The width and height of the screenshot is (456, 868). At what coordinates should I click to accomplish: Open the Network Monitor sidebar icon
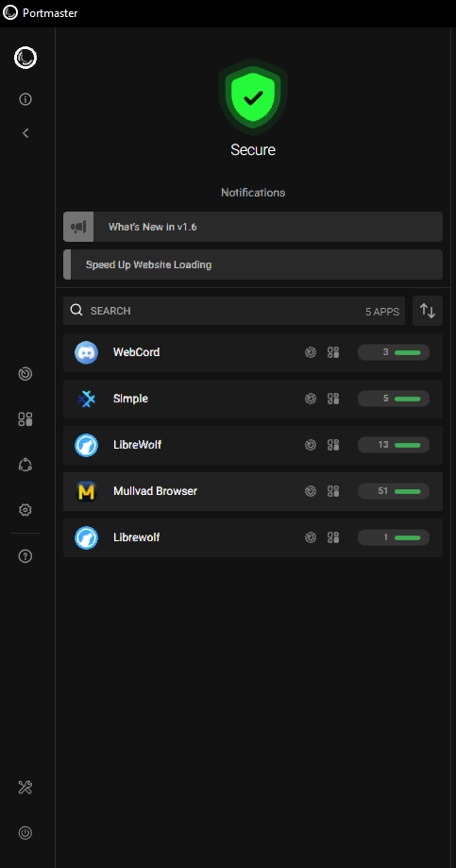25,374
